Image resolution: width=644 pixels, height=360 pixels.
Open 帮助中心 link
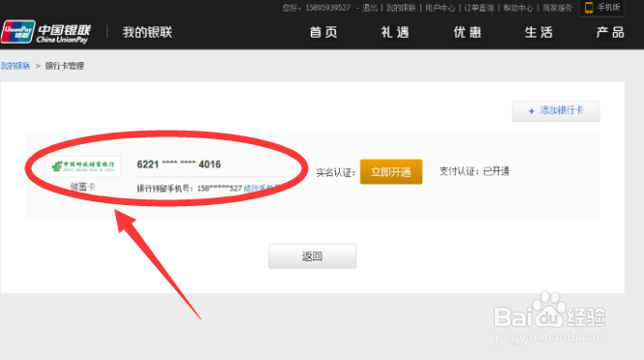click(x=518, y=8)
